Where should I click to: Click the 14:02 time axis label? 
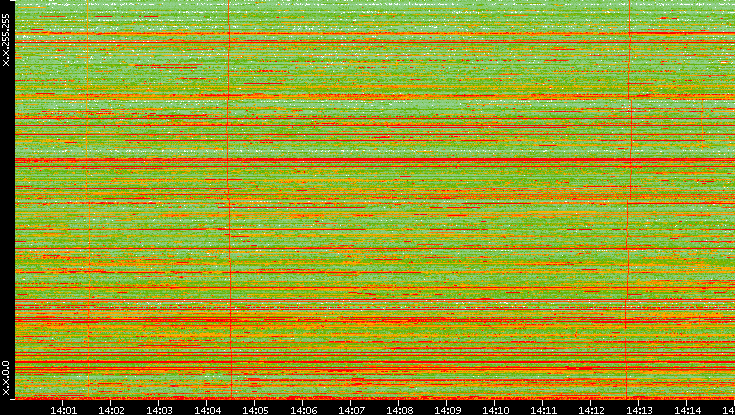pos(111,410)
